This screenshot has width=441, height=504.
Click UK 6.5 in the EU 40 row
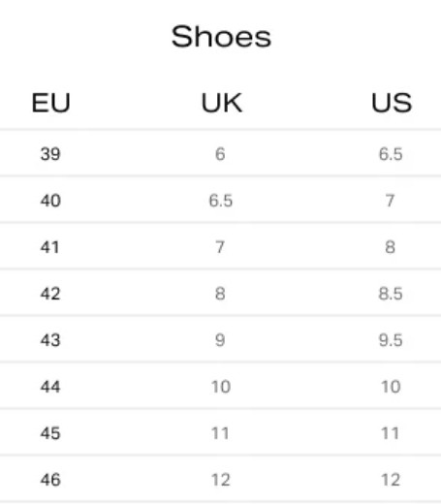tap(221, 201)
